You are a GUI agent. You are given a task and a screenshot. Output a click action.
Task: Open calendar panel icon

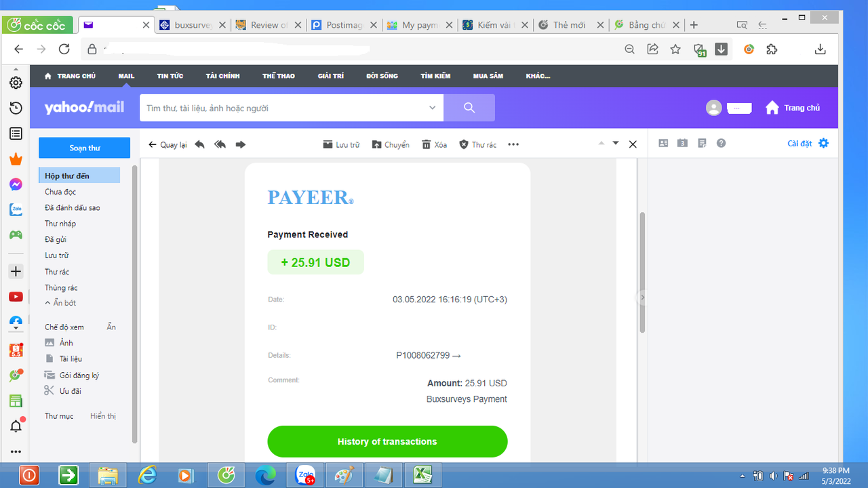tap(683, 143)
